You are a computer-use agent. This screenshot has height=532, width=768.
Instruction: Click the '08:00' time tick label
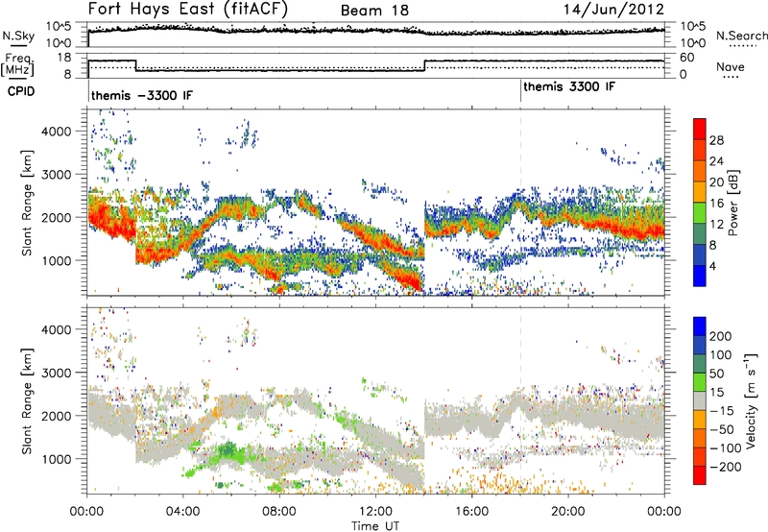[279, 512]
